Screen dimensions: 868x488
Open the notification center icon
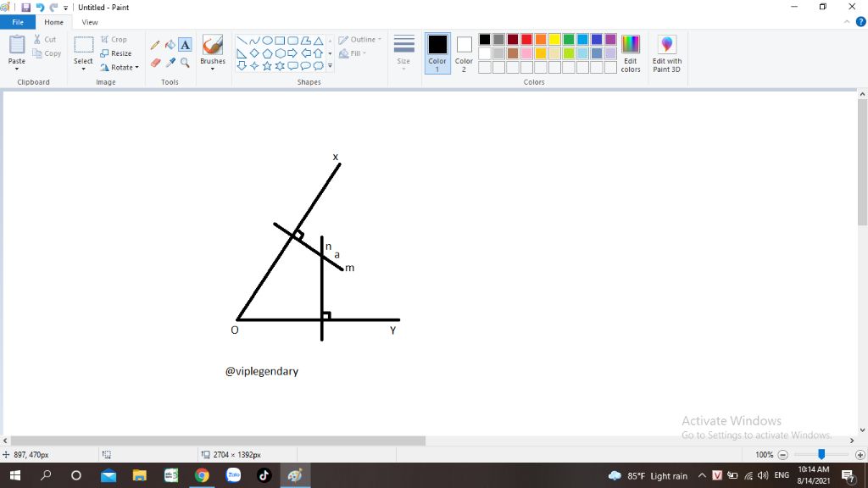pos(848,476)
